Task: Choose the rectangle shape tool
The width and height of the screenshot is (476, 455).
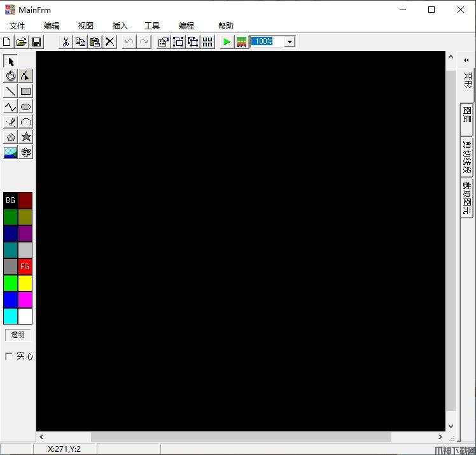Action: (25, 91)
